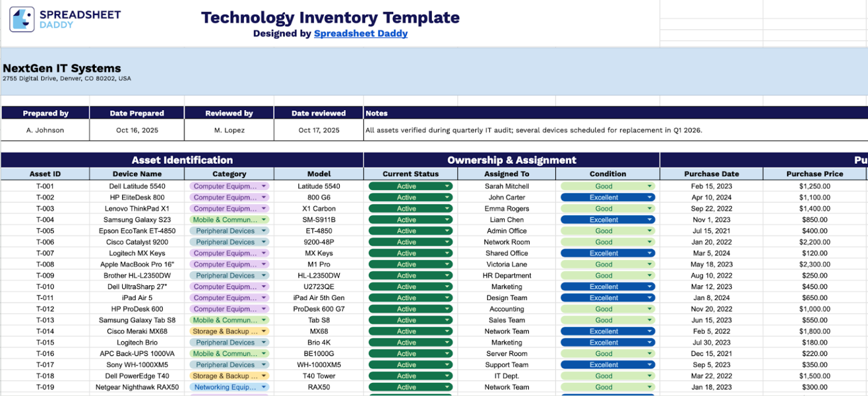Select the Device Name column header

137,174
